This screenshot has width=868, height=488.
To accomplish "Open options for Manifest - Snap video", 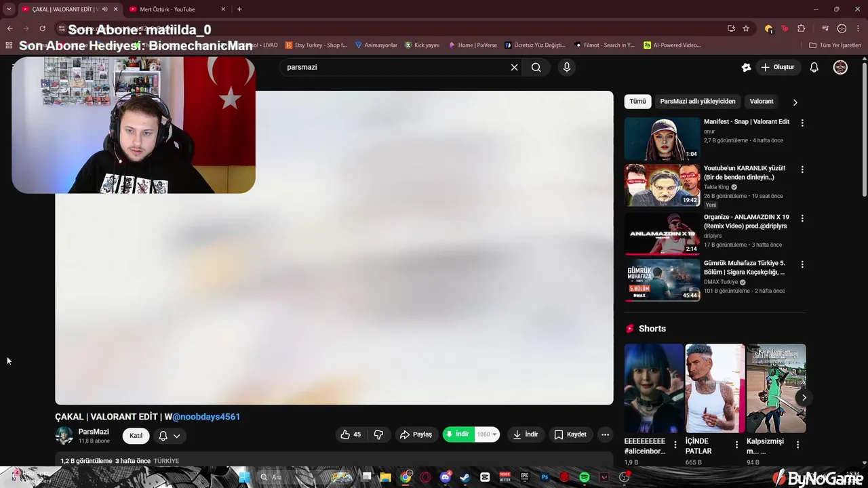I will click(x=802, y=123).
